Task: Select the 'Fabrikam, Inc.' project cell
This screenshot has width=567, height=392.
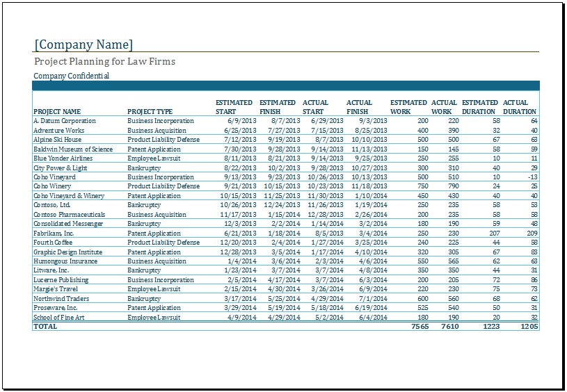Action: point(54,234)
